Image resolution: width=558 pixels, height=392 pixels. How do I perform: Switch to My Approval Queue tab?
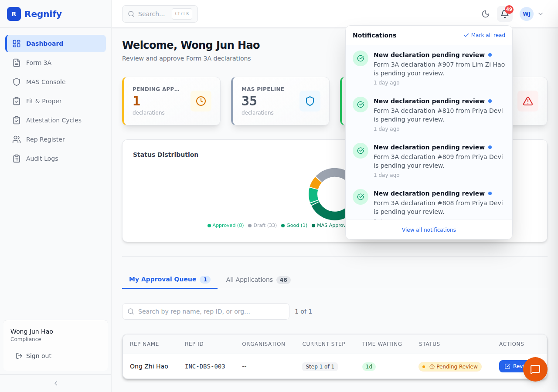tap(170, 279)
